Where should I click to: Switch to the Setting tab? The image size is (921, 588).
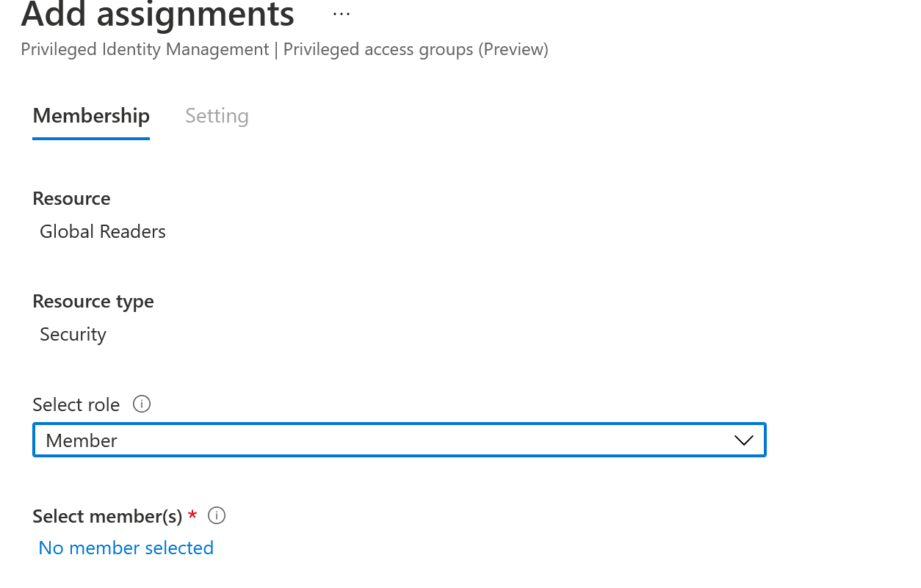[x=217, y=116]
